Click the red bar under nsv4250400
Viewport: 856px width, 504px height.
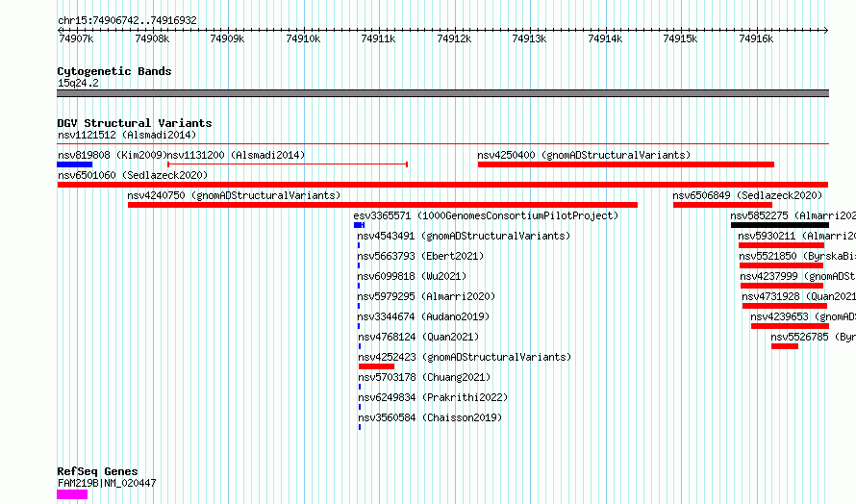(625, 164)
